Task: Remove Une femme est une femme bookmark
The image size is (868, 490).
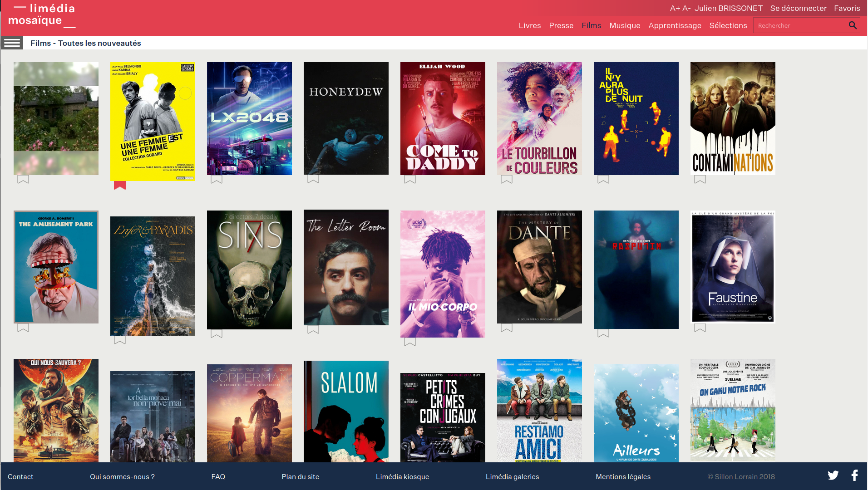Action: 120,185
